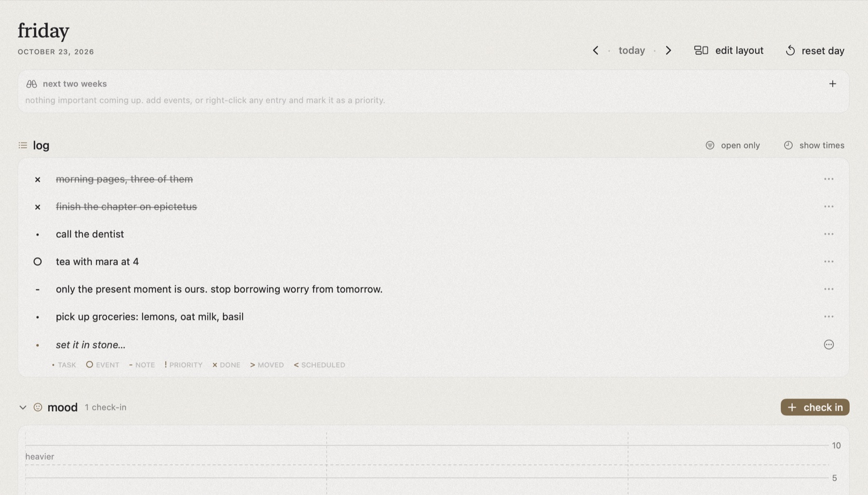This screenshot has width=868, height=495.
Task: Select the DONE entry type
Action: pyautogui.click(x=226, y=365)
